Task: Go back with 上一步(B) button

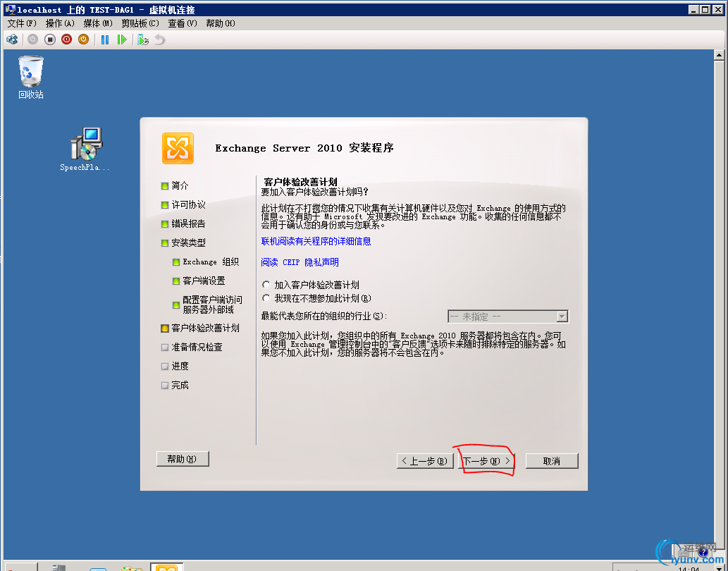Action: pos(425,461)
